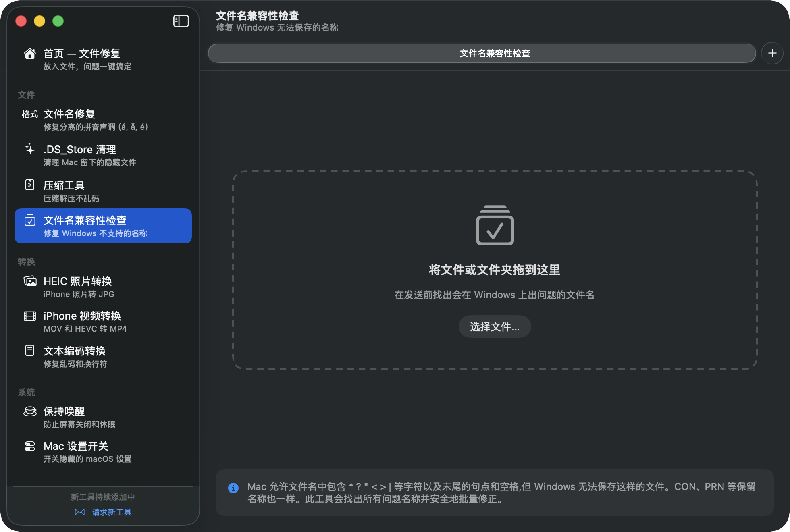The width and height of the screenshot is (790, 532).
Task: Click the window title 文件名兼容性检查 at top
Action: coord(258,15)
